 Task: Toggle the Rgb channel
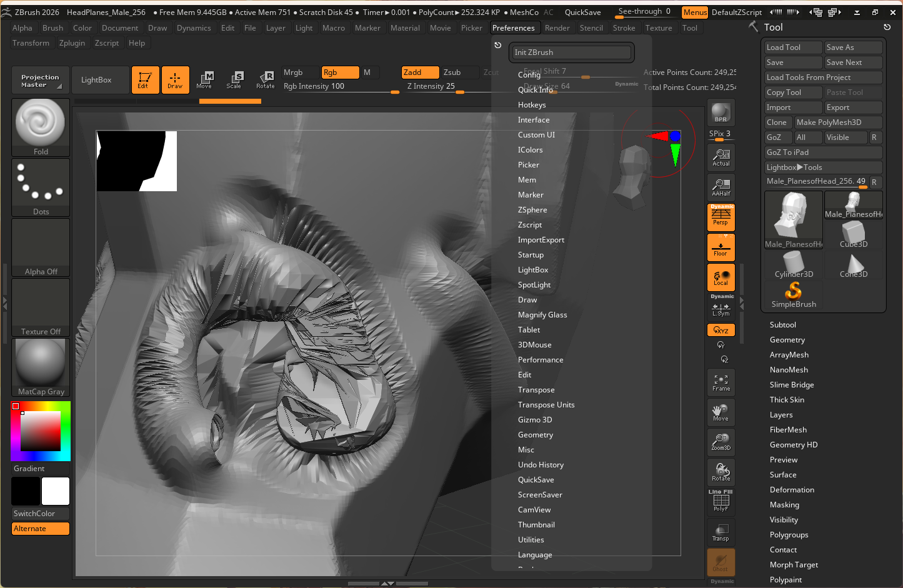click(340, 72)
